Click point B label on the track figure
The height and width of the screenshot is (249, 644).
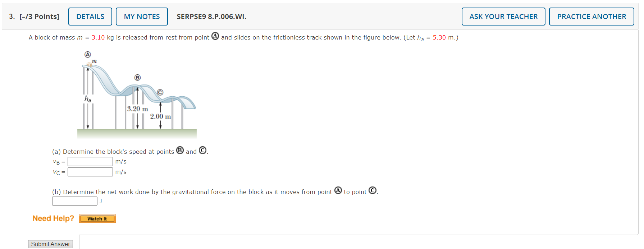tap(137, 77)
